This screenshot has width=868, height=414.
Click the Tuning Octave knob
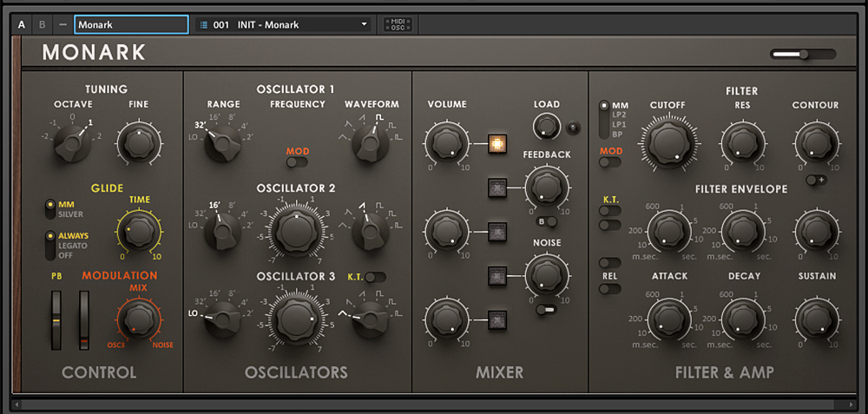[x=71, y=144]
